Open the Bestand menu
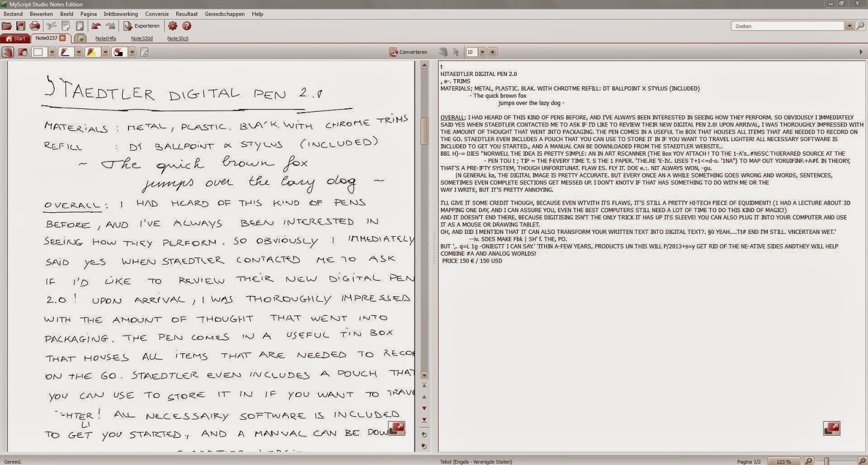868x465 pixels. pos(13,14)
